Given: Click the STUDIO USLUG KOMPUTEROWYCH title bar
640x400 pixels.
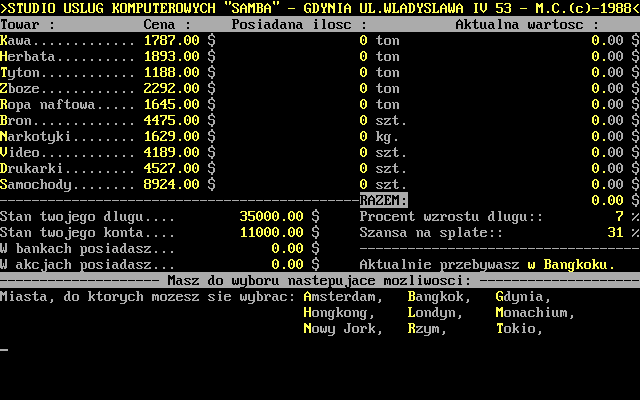Looking at the screenshot, I should point(320,8).
